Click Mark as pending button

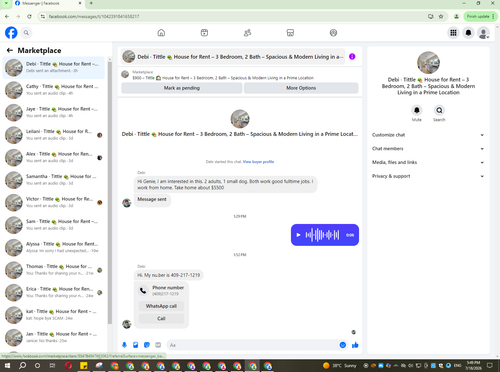tap(182, 88)
